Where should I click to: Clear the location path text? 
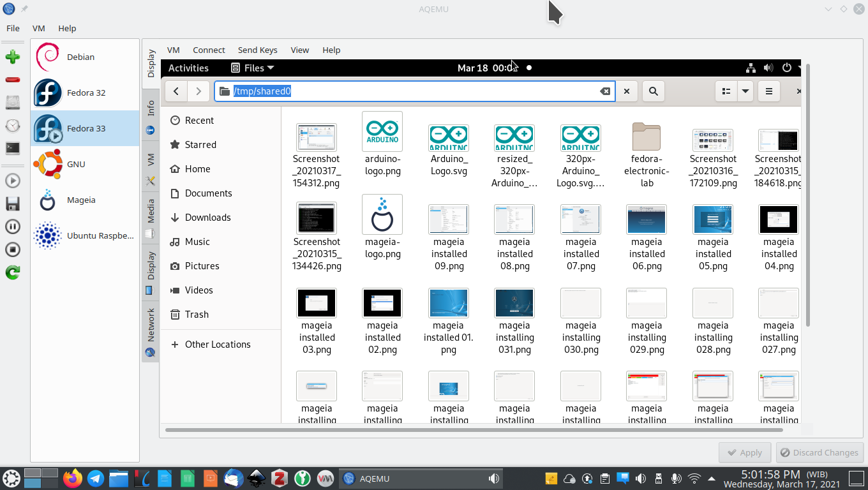click(x=605, y=91)
